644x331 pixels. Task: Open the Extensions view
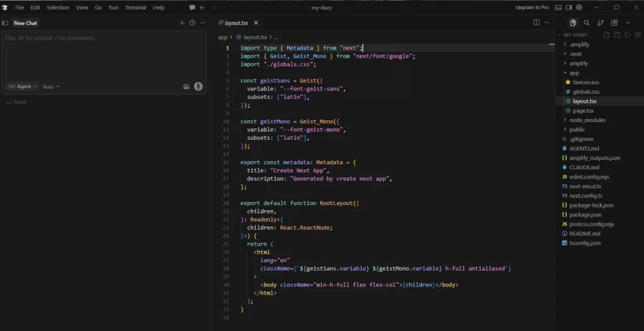point(614,23)
